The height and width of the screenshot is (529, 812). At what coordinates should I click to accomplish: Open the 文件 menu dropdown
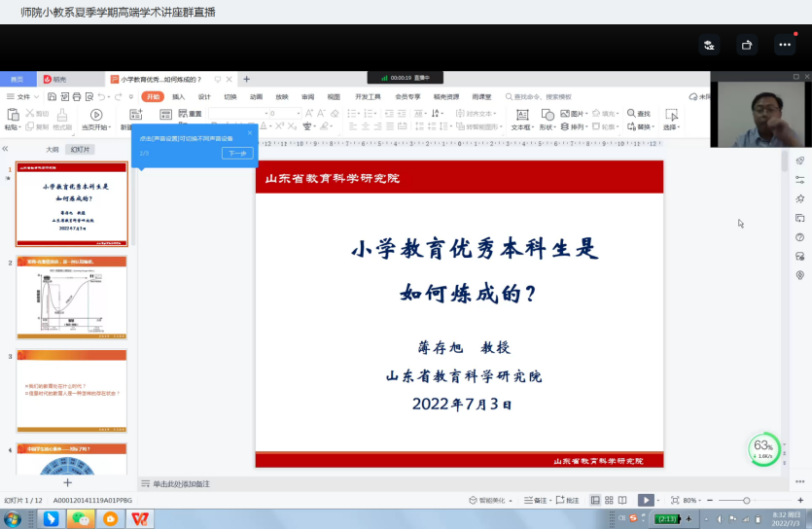pos(23,97)
